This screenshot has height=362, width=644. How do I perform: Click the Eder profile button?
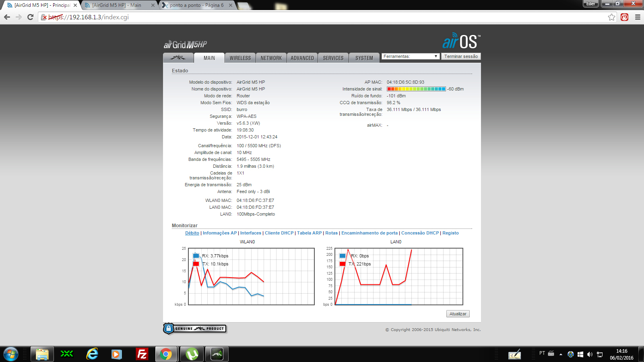point(590,4)
